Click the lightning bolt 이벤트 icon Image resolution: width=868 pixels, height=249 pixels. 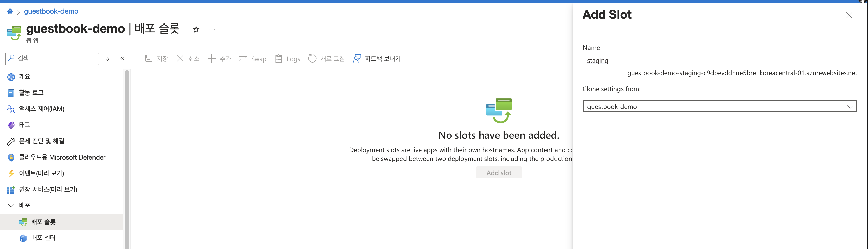(x=11, y=174)
